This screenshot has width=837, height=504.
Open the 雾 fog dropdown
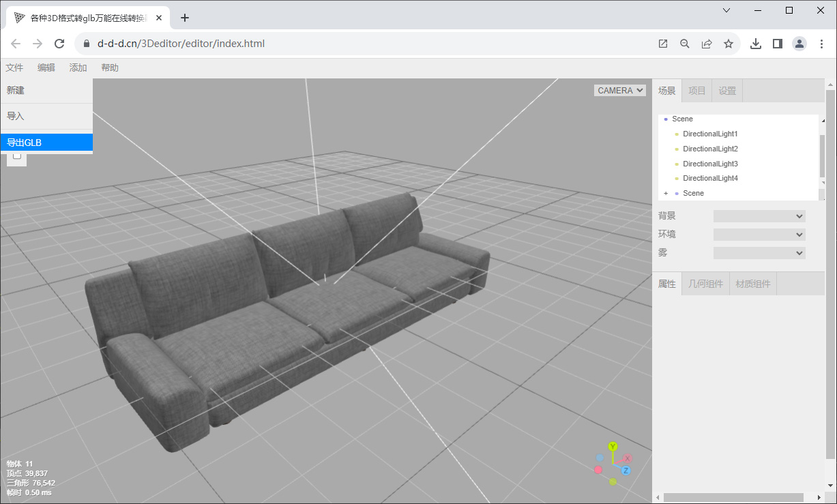point(759,253)
